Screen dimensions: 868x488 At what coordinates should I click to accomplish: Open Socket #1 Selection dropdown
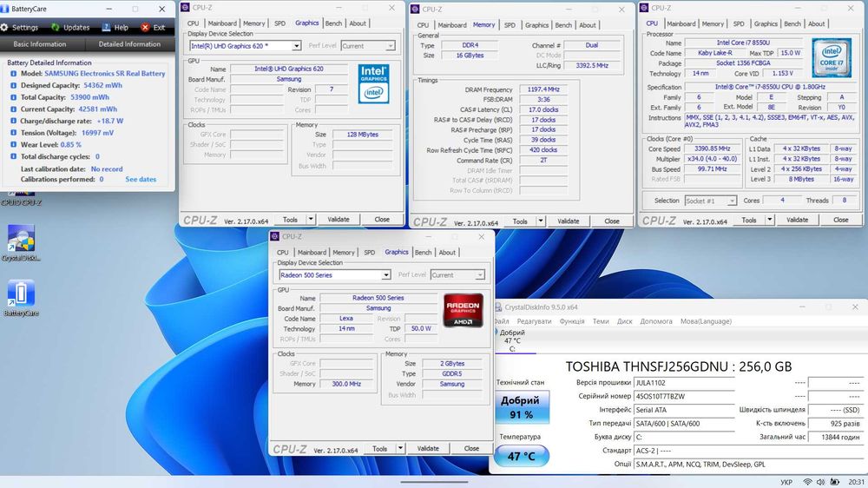point(711,201)
